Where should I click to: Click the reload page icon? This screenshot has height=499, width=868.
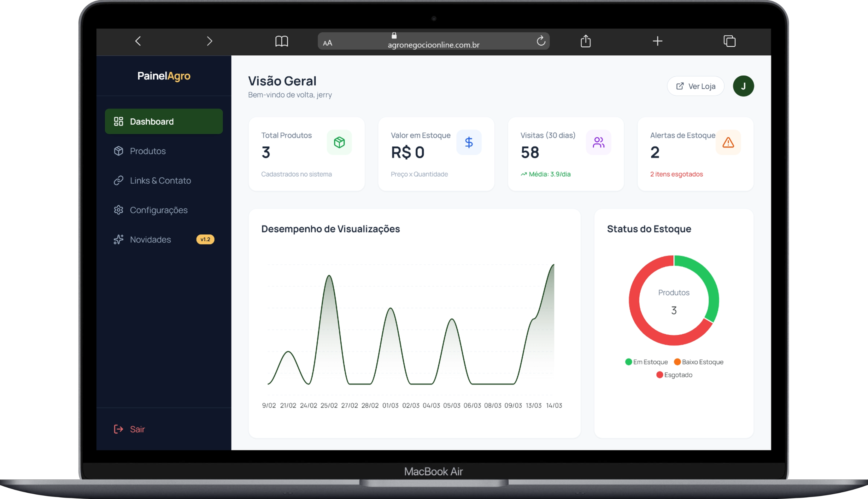(x=541, y=41)
